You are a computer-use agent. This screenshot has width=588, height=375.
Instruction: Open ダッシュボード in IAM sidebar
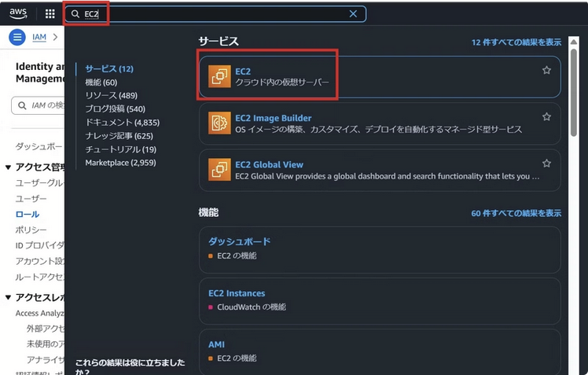pyautogui.click(x=39, y=147)
